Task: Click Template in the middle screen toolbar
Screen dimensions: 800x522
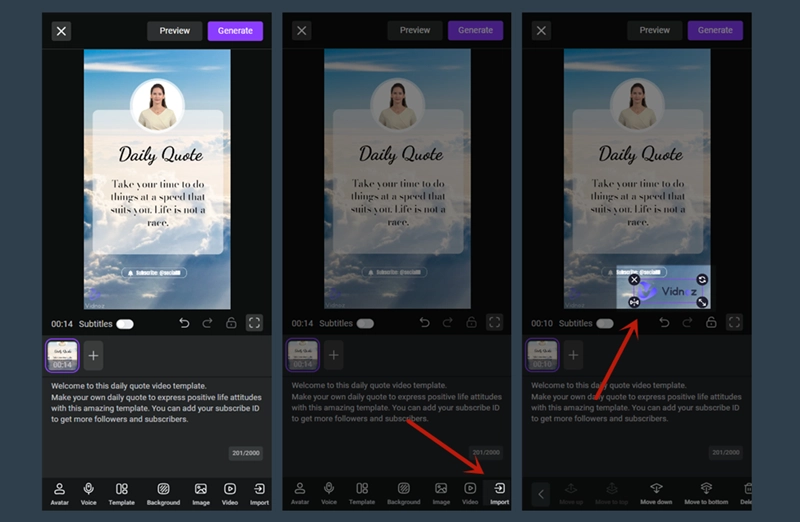Action: tap(362, 494)
